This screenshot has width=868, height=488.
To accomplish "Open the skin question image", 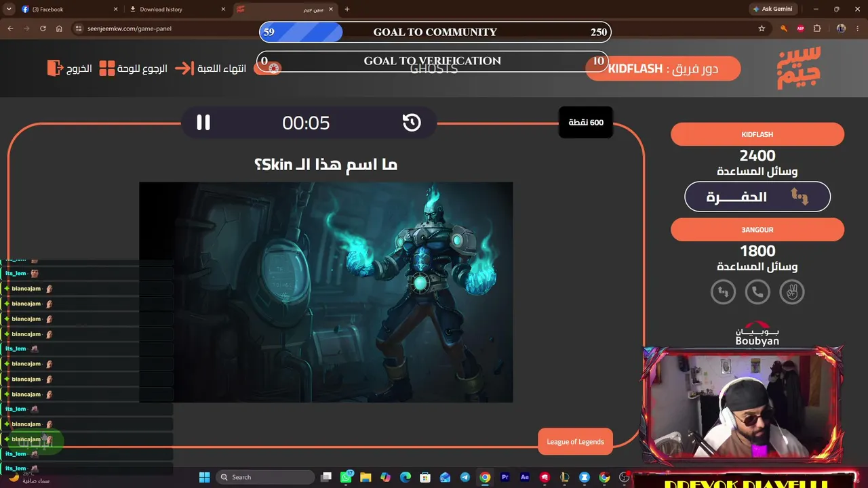I will [326, 292].
